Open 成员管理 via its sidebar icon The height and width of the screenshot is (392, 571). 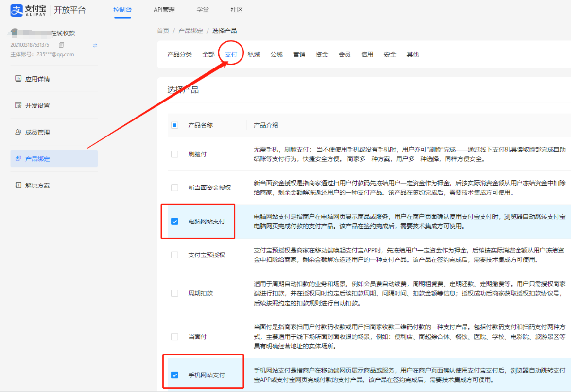[18, 132]
